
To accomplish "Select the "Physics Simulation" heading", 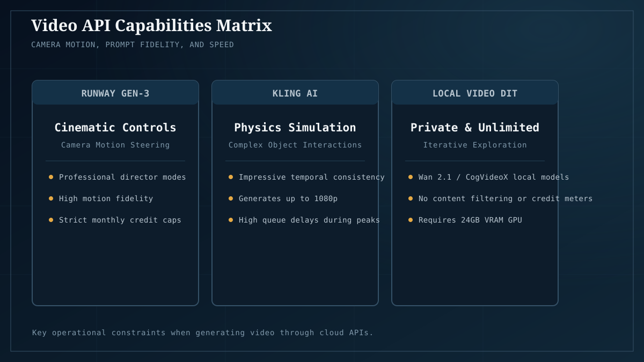I will [295, 127].
